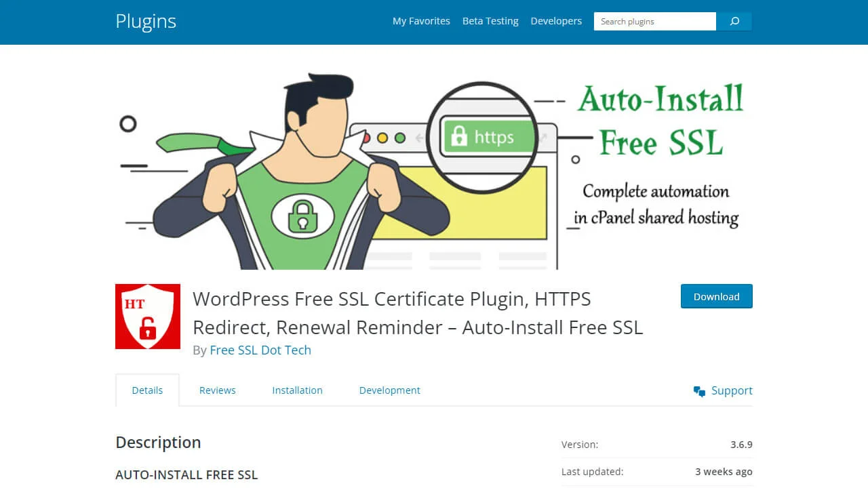Go to Beta Testing page
The height and width of the screenshot is (488, 868).
click(x=490, y=21)
